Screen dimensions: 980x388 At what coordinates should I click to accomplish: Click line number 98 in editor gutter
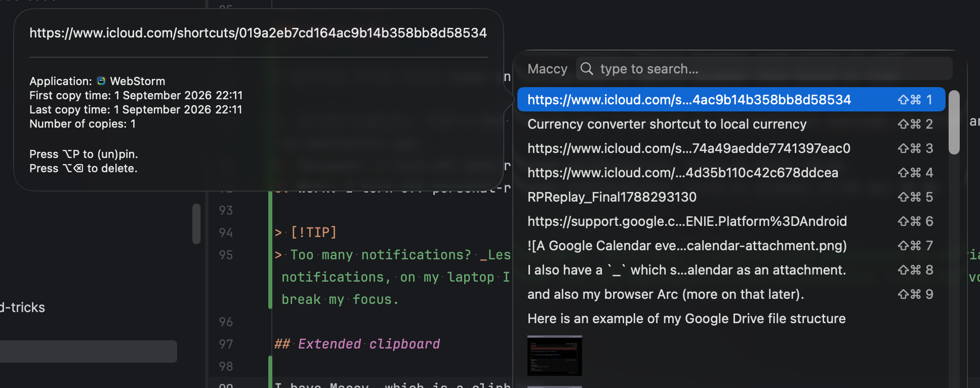pyautogui.click(x=226, y=366)
